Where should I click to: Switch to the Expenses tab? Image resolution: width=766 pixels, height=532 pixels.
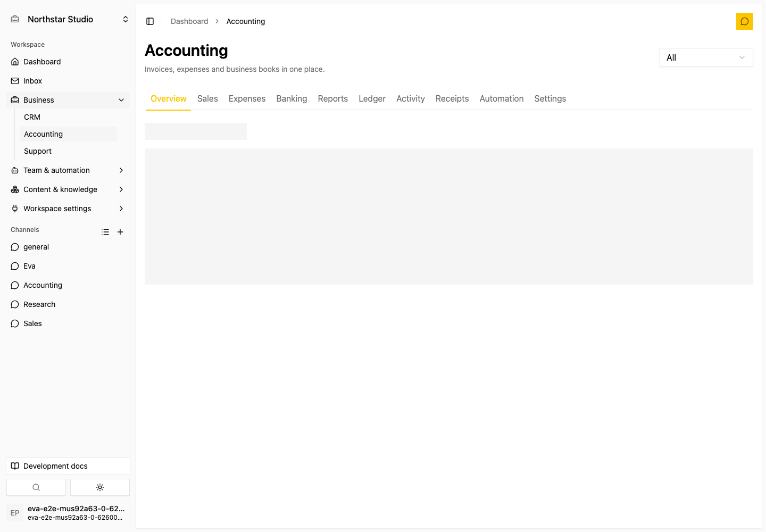click(247, 99)
